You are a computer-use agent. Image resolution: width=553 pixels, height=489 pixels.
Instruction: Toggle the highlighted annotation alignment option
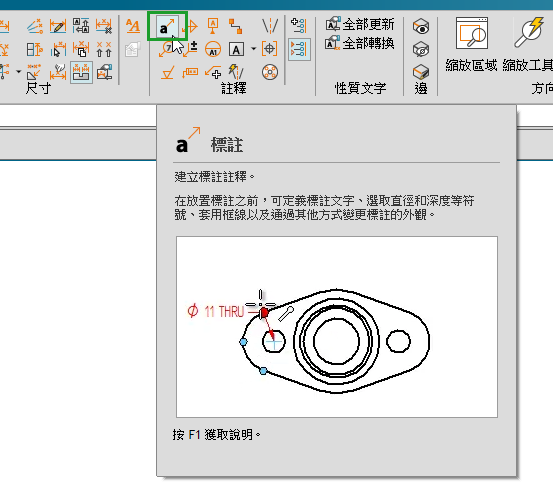pyautogui.click(x=299, y=49)
